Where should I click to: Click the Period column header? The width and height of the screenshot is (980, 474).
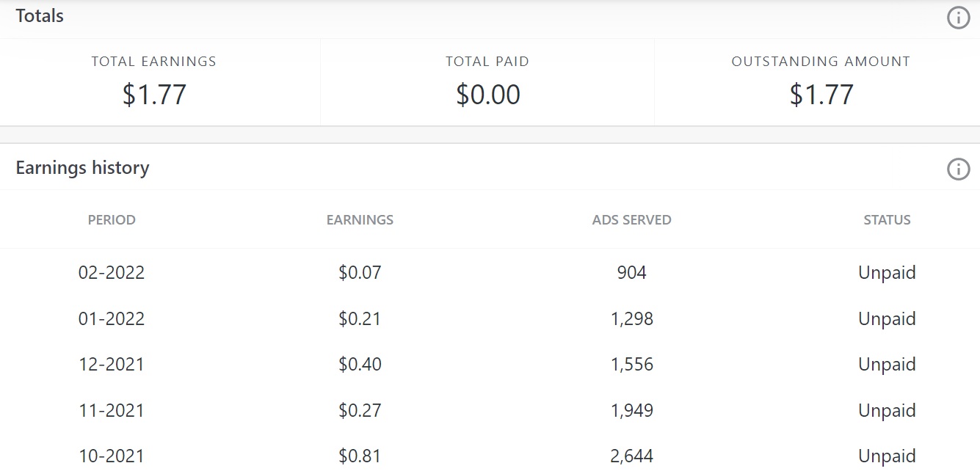(x=112, y=219)
